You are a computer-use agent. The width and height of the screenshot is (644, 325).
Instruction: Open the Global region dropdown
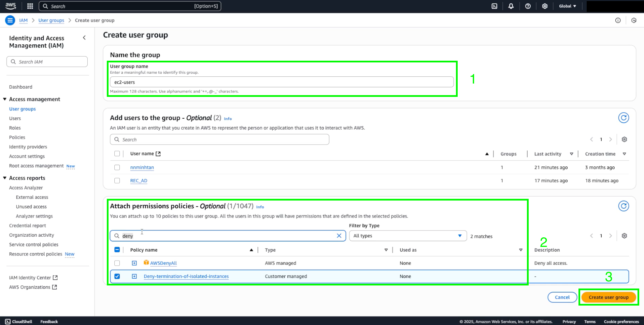coord(568,6)
